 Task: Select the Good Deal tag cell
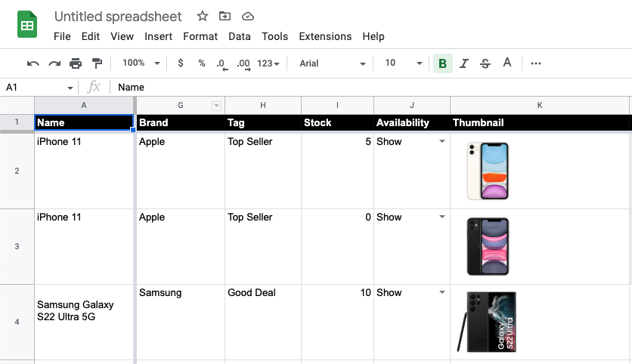tap(263, 322)
